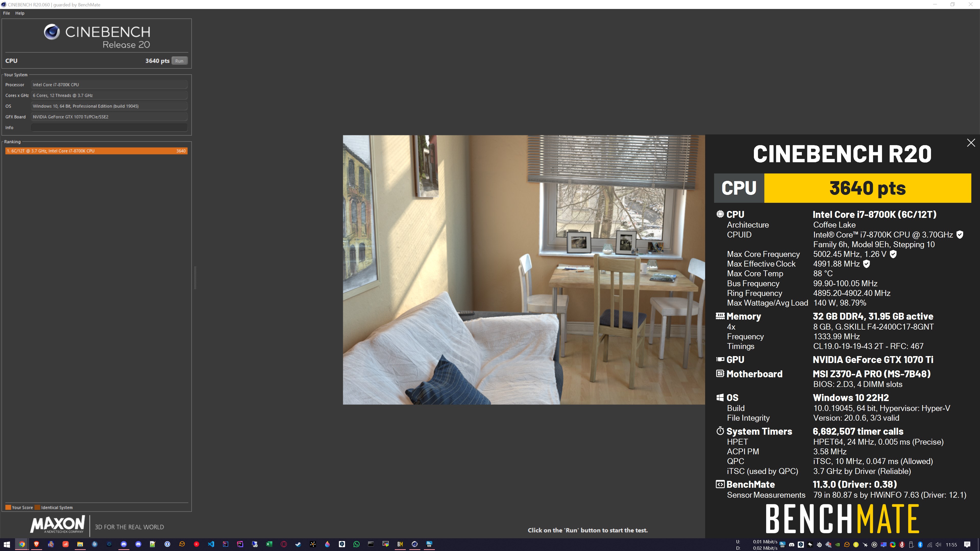Open 1Password from the taskbar

coord(167,544)
